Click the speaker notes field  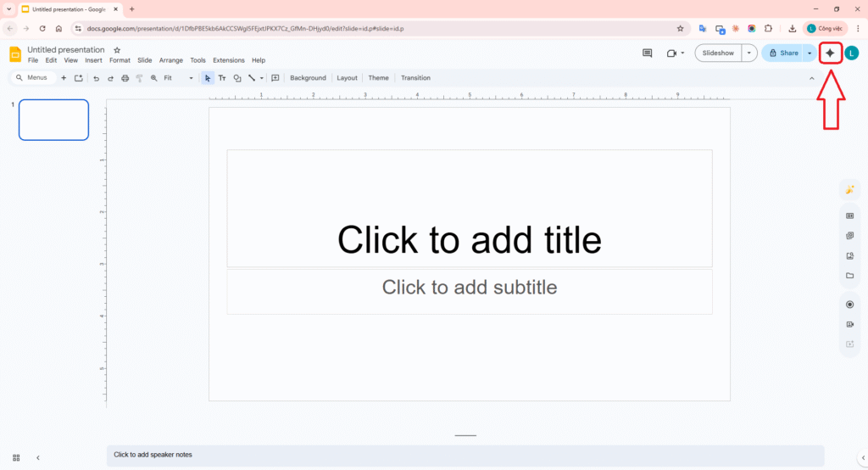(465, 455)
